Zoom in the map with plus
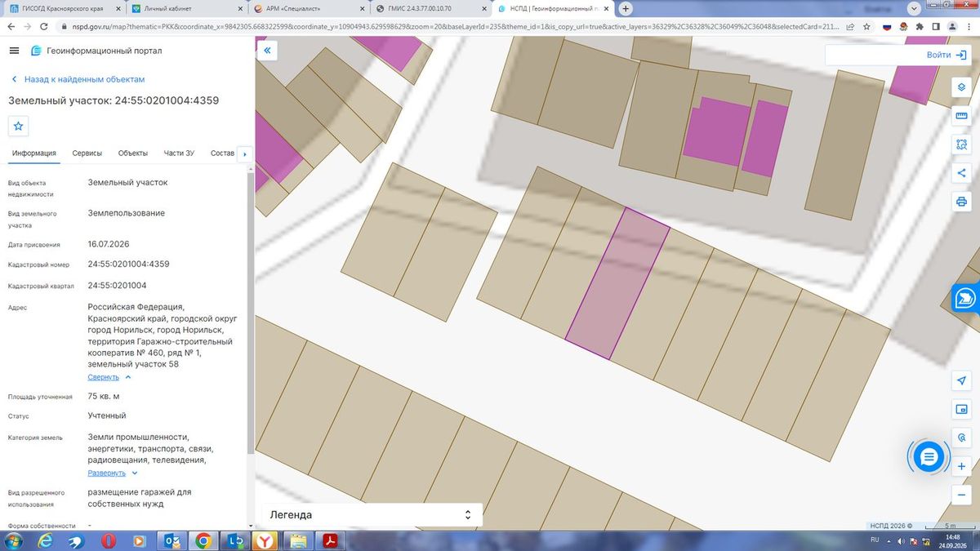 961,466
